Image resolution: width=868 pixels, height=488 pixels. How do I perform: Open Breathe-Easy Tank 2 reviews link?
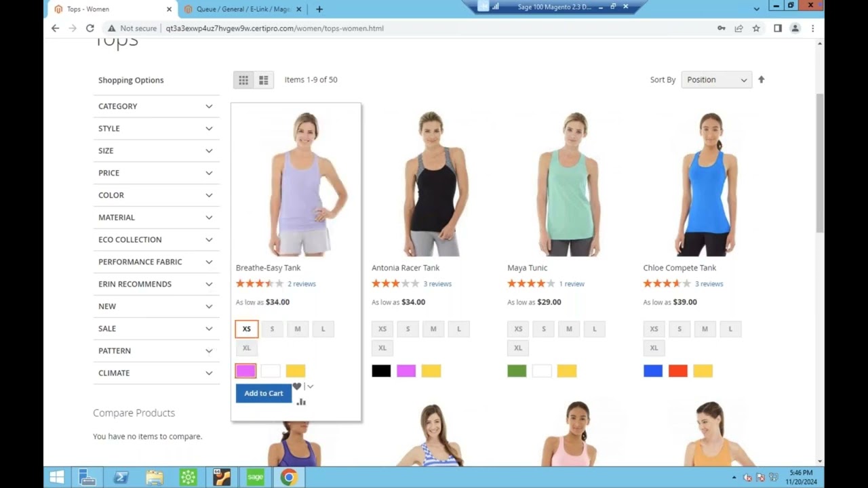[302, 284]
